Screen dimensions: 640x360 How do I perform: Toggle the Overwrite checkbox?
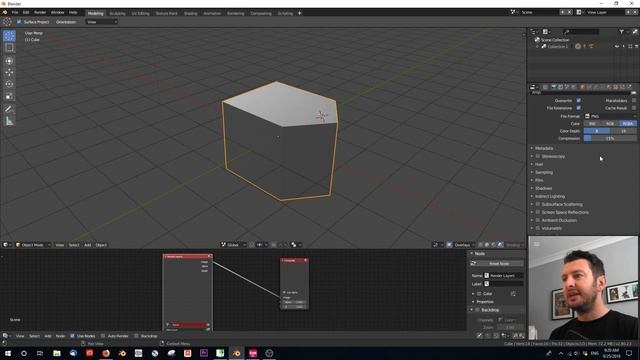point(578,100)
